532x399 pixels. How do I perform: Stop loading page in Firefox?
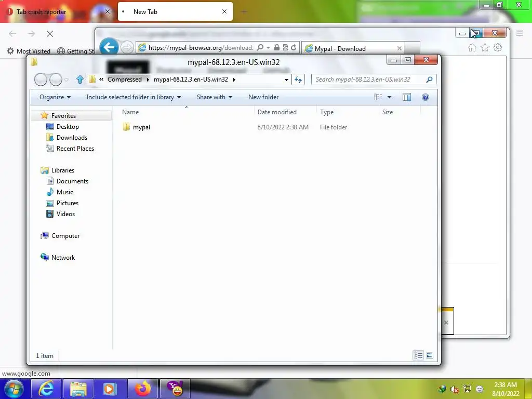[x=50, y=34]
